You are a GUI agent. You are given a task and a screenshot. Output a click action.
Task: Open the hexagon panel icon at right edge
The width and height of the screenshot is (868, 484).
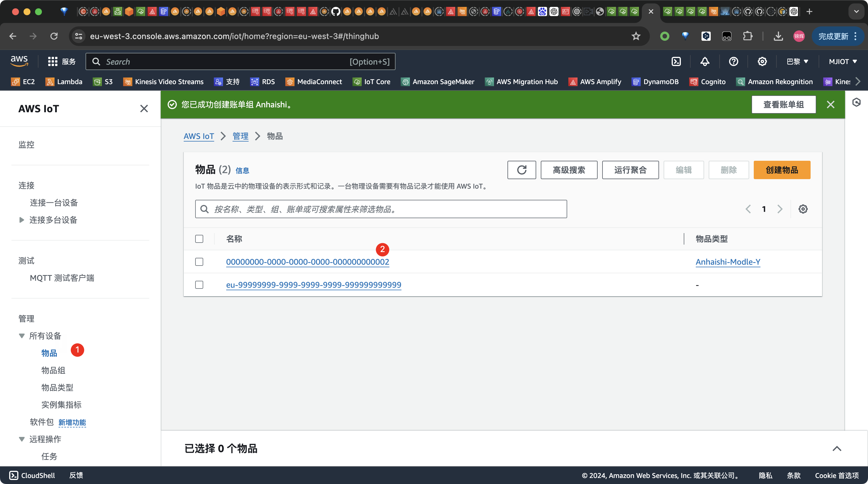pyautogui.click(x=856, y=102)
